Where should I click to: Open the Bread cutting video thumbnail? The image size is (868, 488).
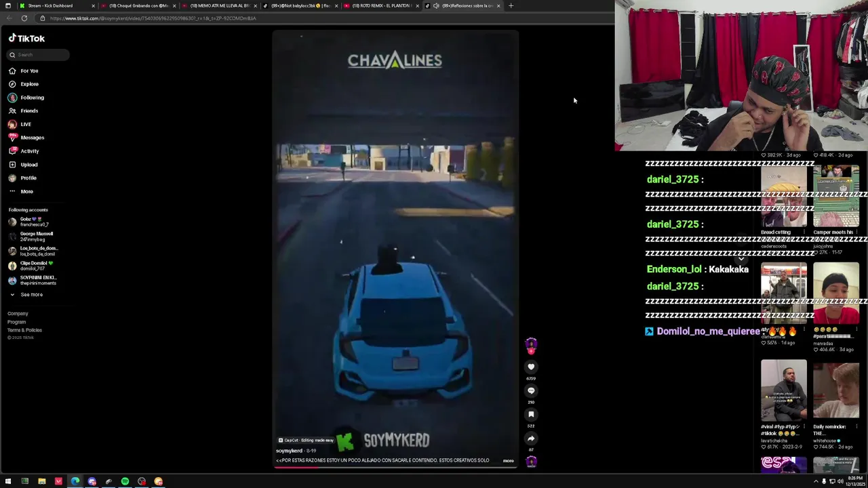tap(783, 197)
